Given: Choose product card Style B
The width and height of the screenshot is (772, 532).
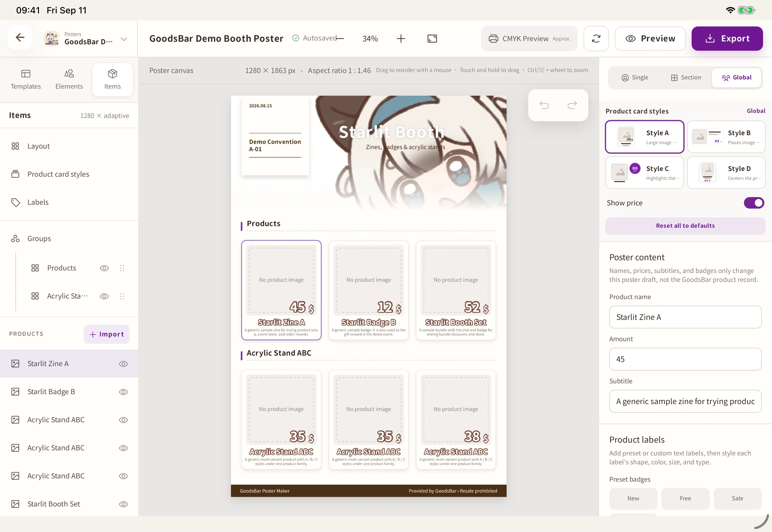Looking at the screenshot, I should point(726,137).
